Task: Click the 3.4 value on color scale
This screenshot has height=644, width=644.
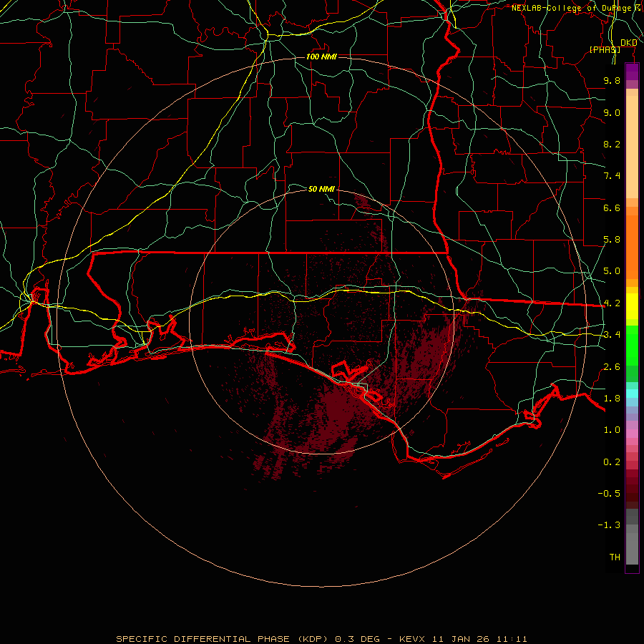Action: click(612, 335)
